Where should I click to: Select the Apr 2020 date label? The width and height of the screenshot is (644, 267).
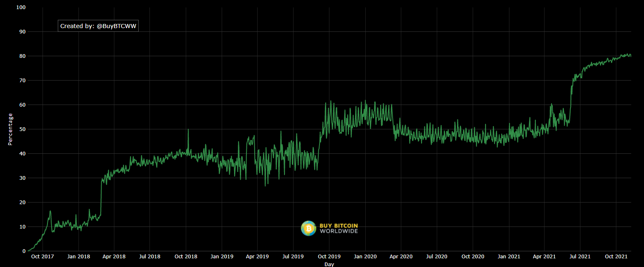pos(401,257)
